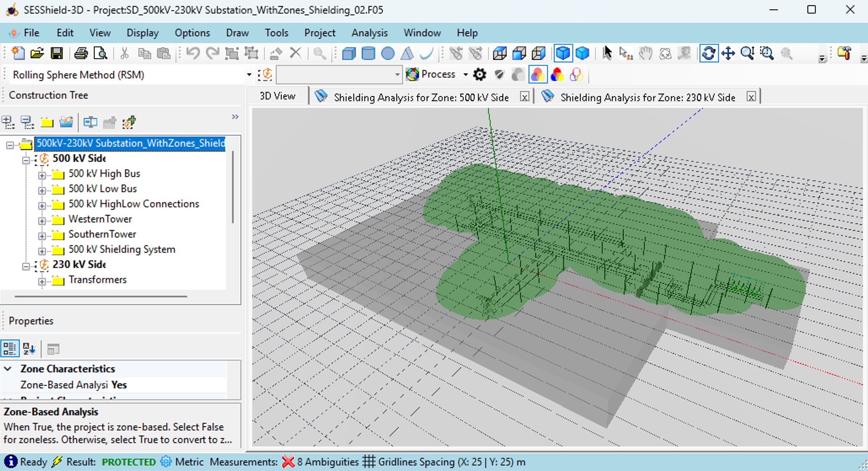Switch to Shielding Analysis 500 kV Side tab
The image size is (868, 471).
click(421, 97)
